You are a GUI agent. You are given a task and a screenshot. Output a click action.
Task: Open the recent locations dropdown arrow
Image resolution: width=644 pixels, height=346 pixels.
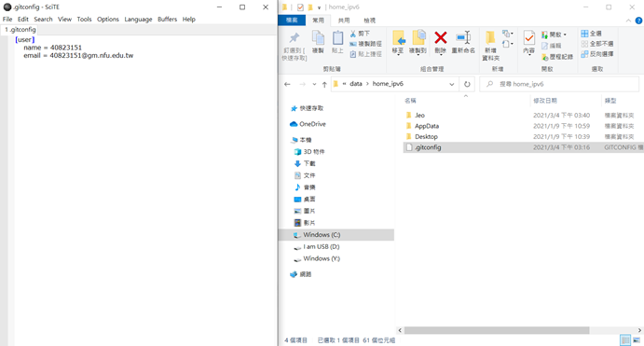click(314, 84)
